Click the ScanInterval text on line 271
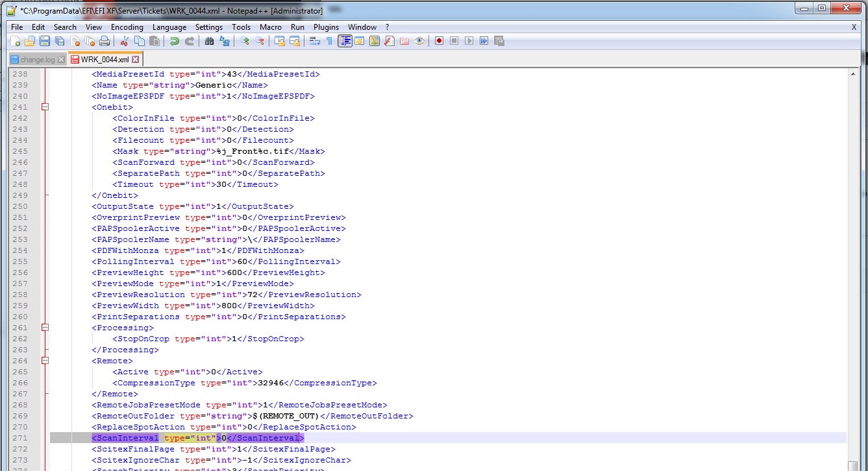The height and width of the screenshot is (471, 868). [127, 438]
